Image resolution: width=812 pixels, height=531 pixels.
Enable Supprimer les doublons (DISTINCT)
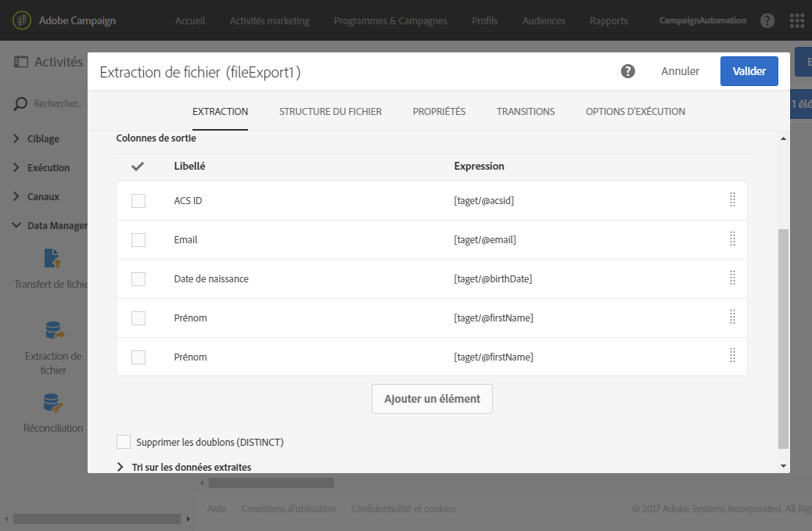click(x=124, y=442)
